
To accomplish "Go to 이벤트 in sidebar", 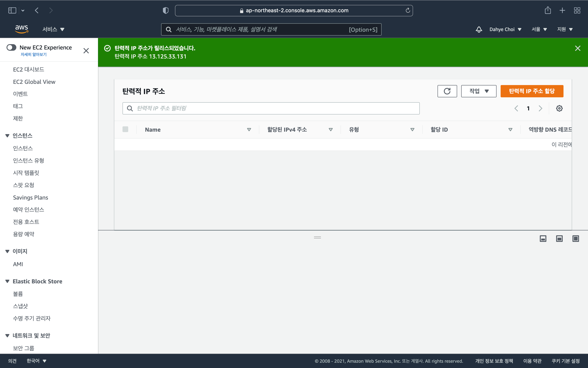I will click(x=20, y=94).
